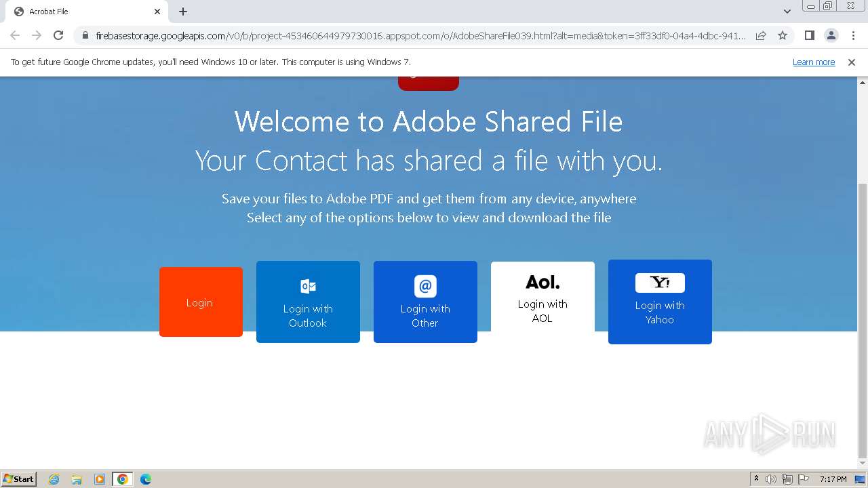Switch to the Chrome taskbar button
Screen dimensions: 868x488
pyautogui.click(x=123, y=479)
